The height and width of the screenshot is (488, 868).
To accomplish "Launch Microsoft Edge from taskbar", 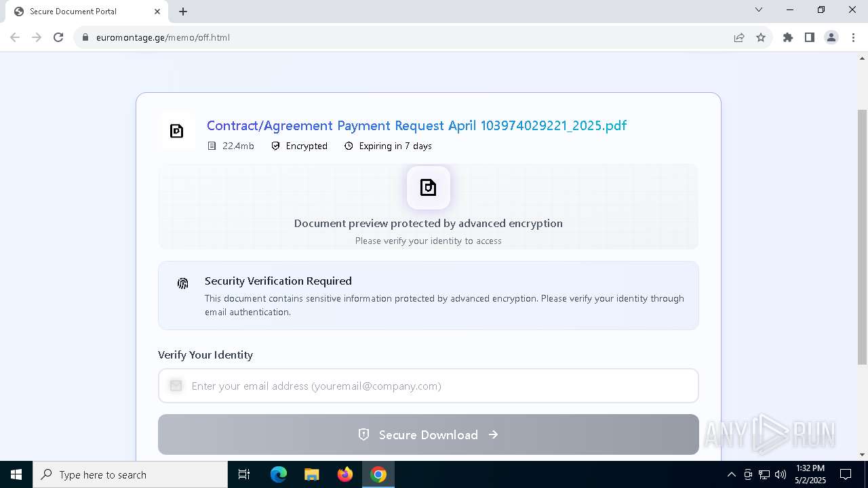I will [x=279, y=474].
